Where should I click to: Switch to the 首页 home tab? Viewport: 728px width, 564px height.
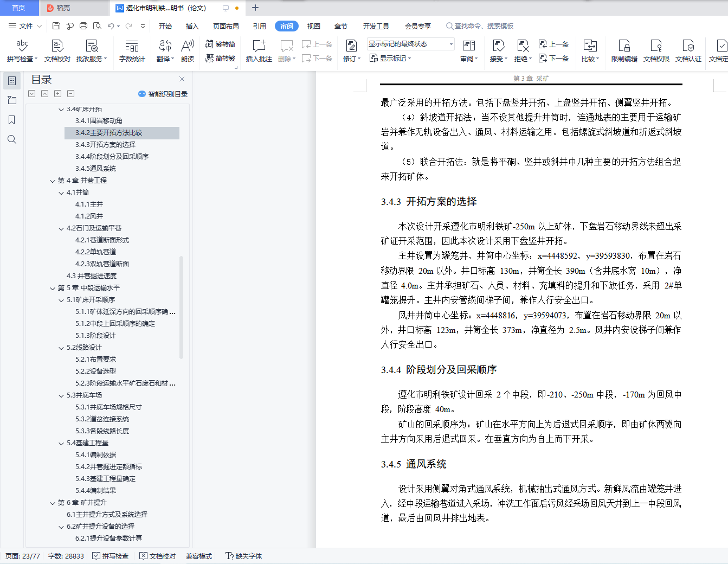point(18,8)
